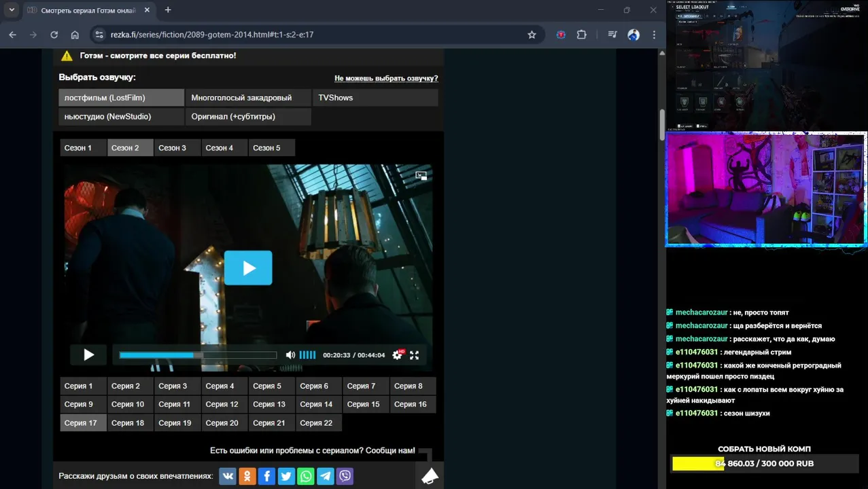Start playback with the big center play button
Viewport: 868px width, 489px height.
[x=248, y=268]
